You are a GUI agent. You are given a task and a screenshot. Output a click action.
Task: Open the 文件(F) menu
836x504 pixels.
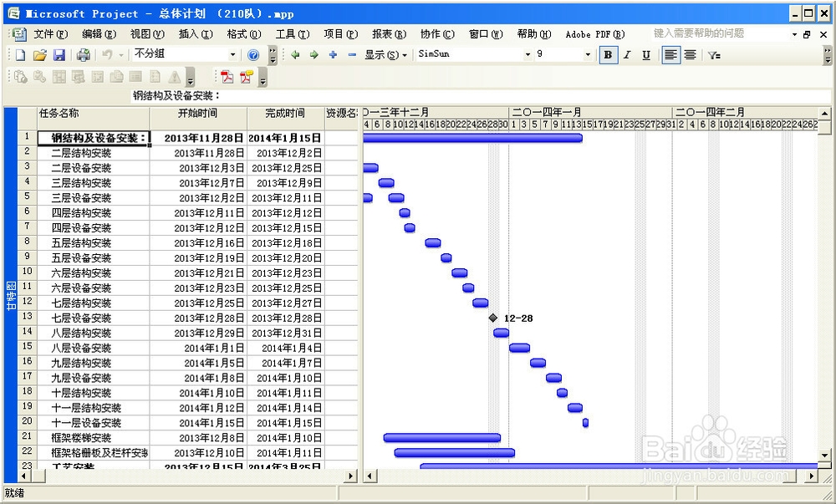[50, 34]
